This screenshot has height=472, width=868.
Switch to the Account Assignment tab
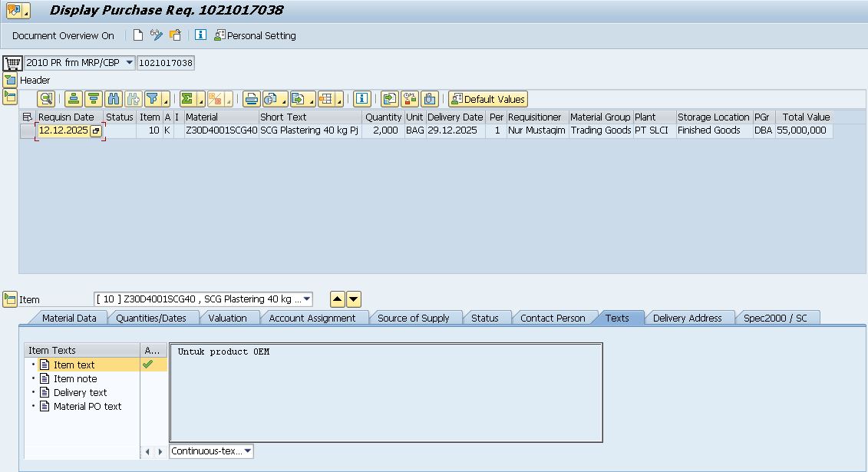click(312, 318)
